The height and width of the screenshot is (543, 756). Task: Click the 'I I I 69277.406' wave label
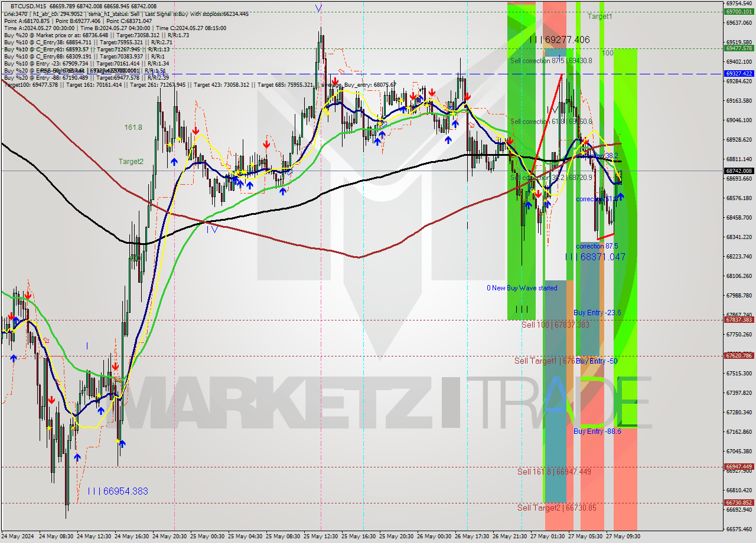coord(559,40)
